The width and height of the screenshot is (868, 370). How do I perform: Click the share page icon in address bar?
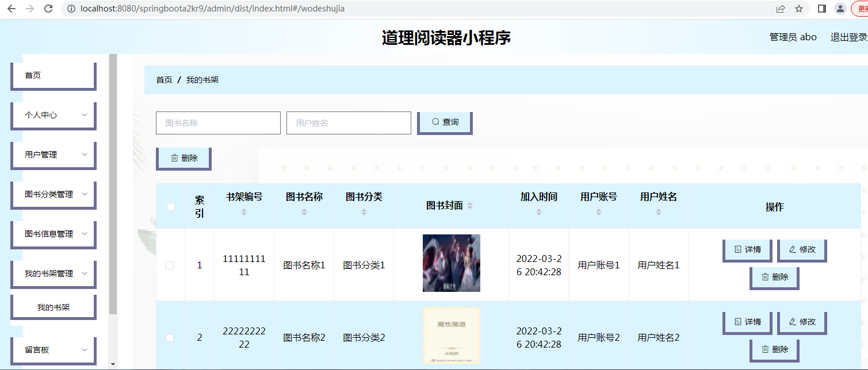(781, 9)
